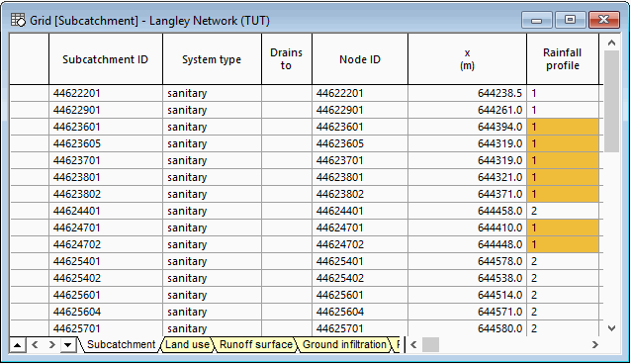Click the vertical scrollbar up arrow
The image size is (631, 364).
(611, 43)
